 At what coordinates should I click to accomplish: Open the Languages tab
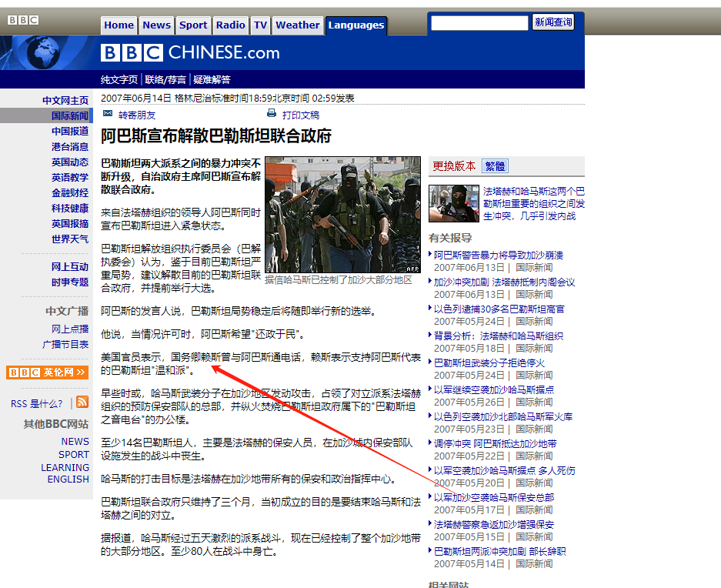point(355,25)
